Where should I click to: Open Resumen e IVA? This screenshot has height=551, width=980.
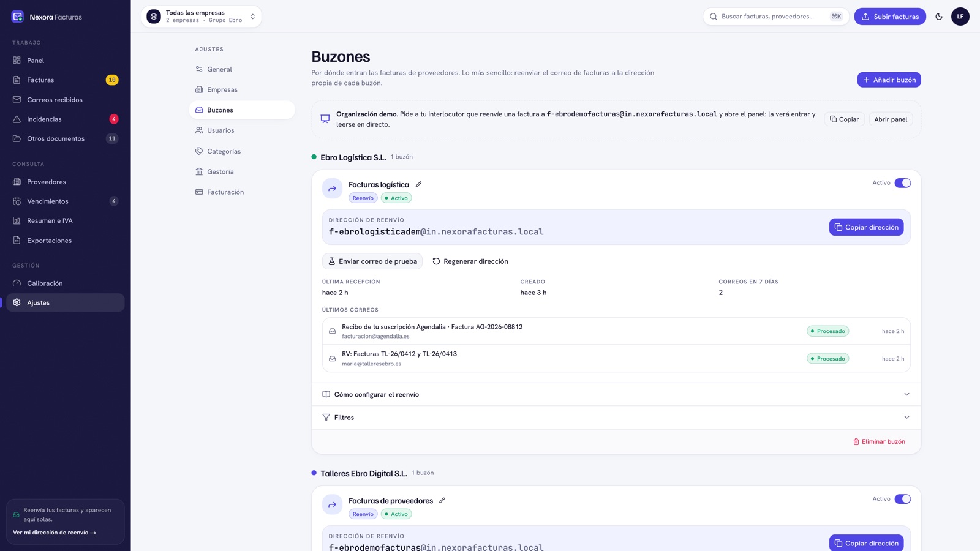click(66, 220)
